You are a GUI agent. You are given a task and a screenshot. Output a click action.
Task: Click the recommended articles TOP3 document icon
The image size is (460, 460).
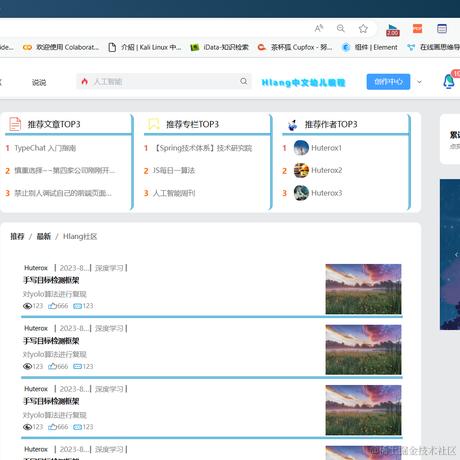point(15,124)
